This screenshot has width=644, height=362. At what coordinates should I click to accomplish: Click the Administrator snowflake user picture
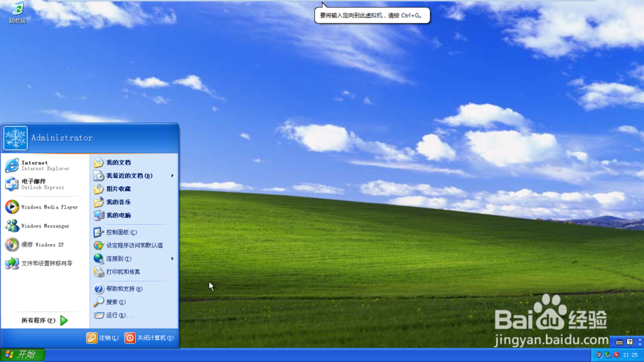pyautogui.click(x=15, y=138)
